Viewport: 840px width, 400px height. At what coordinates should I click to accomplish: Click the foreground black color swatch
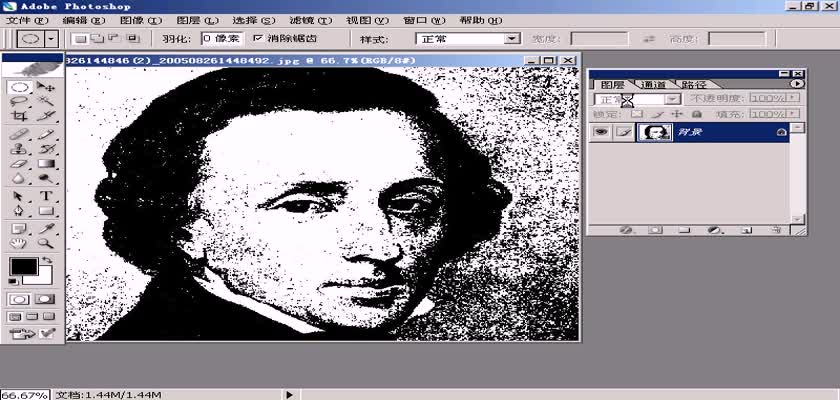click(24, 266)
